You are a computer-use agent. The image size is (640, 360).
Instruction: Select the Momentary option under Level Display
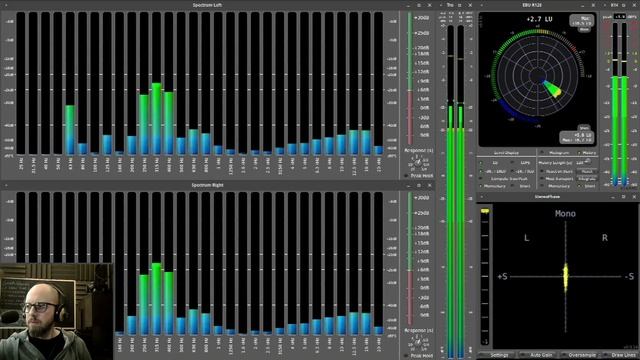493,186
